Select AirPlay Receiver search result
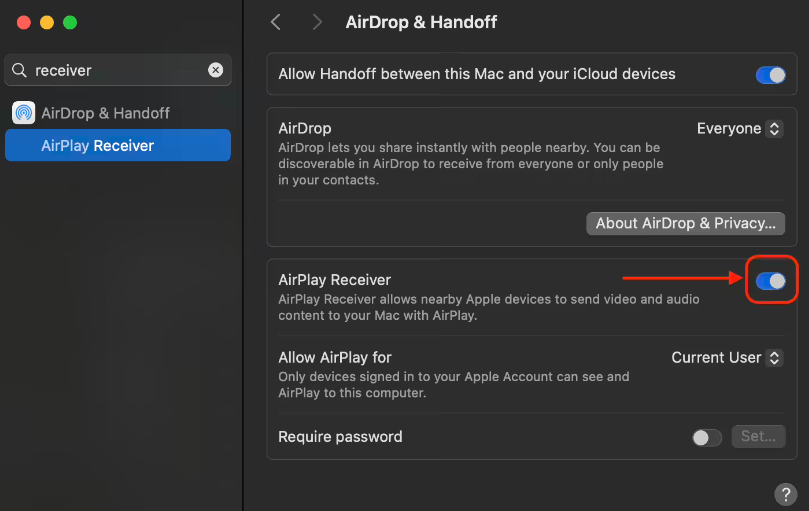This screenshot has width=809, height=511. (118, 146)
